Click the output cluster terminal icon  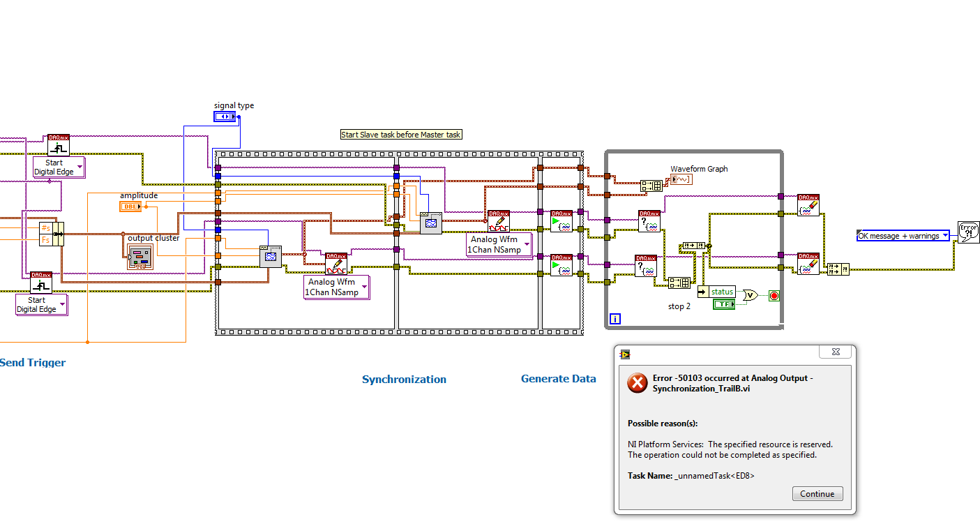[x=140, y=257]
